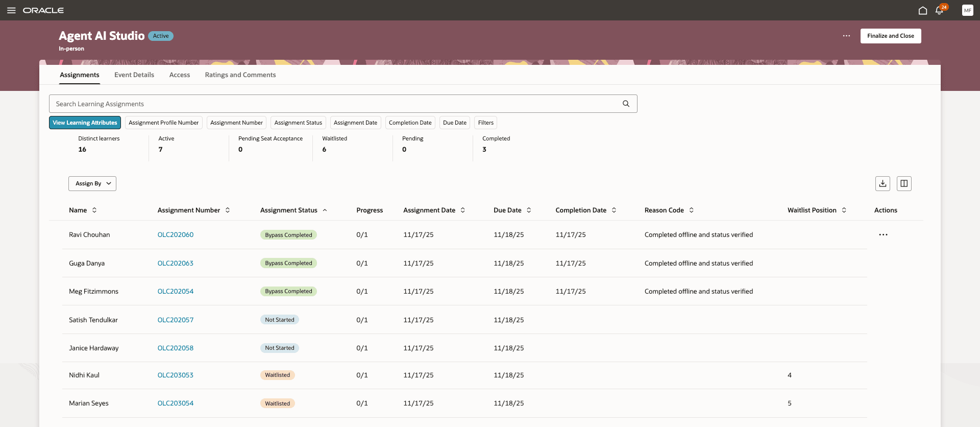
Task: Open the Filters chip
Action: coord(486,123)
